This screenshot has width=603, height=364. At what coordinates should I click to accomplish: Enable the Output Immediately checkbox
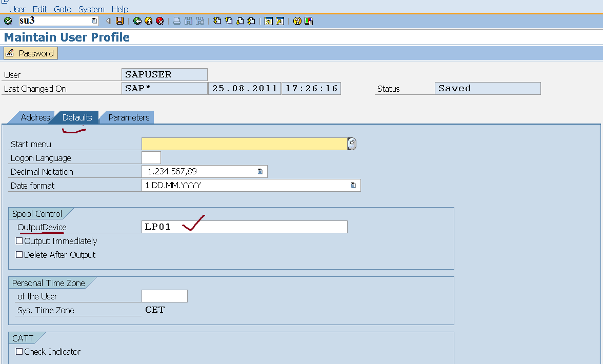pos(19,240)
